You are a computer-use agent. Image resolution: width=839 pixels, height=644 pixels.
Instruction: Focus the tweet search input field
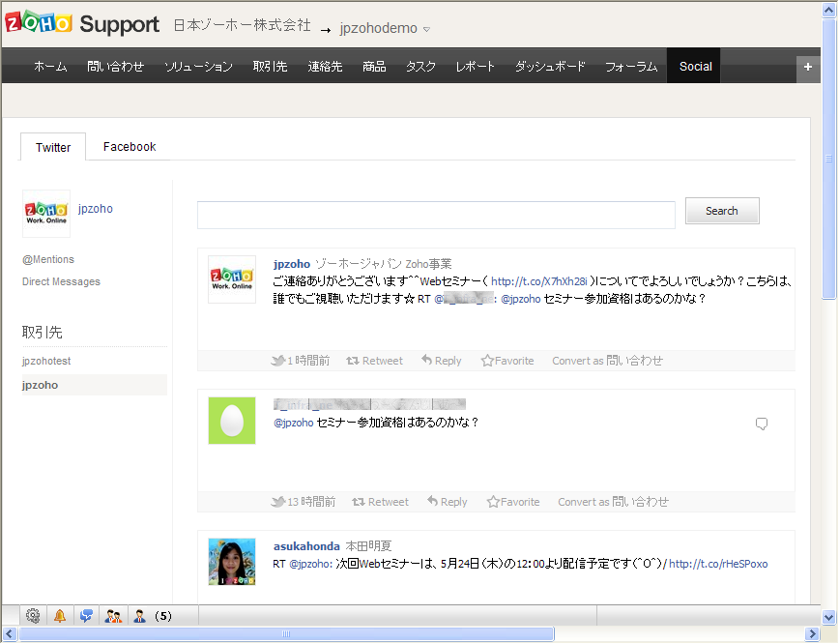coord(436,216)
